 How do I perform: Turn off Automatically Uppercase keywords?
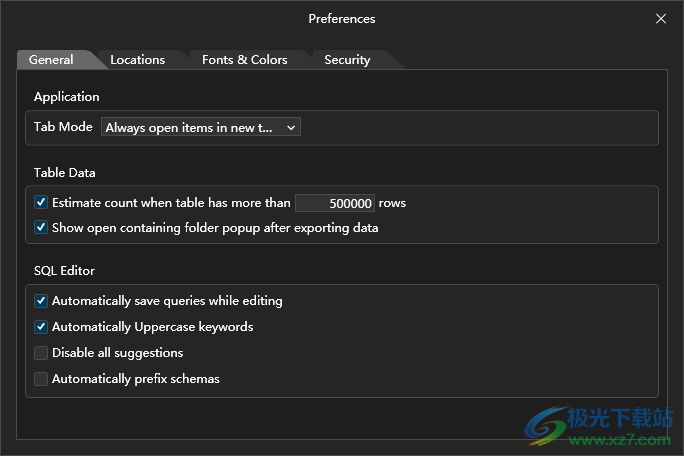(x=41, y=326)
